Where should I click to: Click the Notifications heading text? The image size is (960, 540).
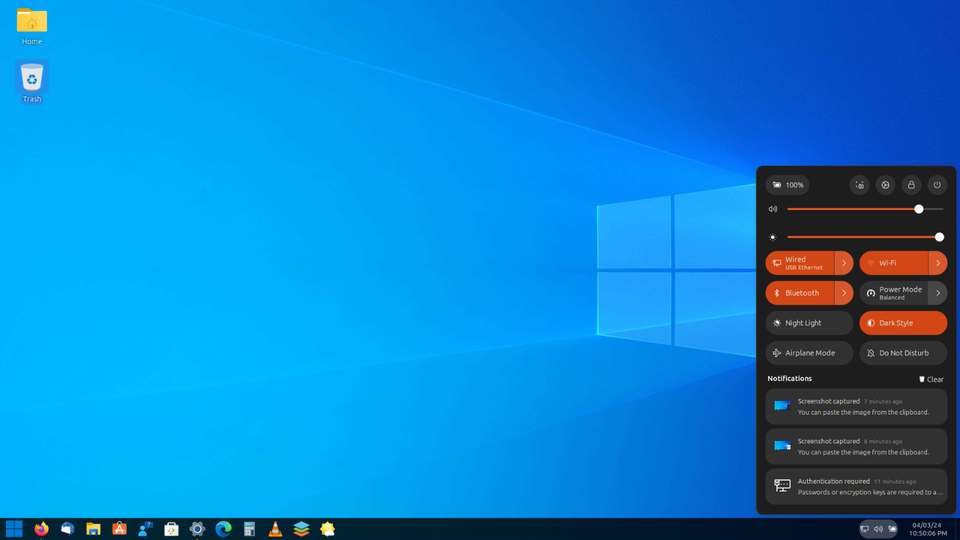[x=789, y=378]
